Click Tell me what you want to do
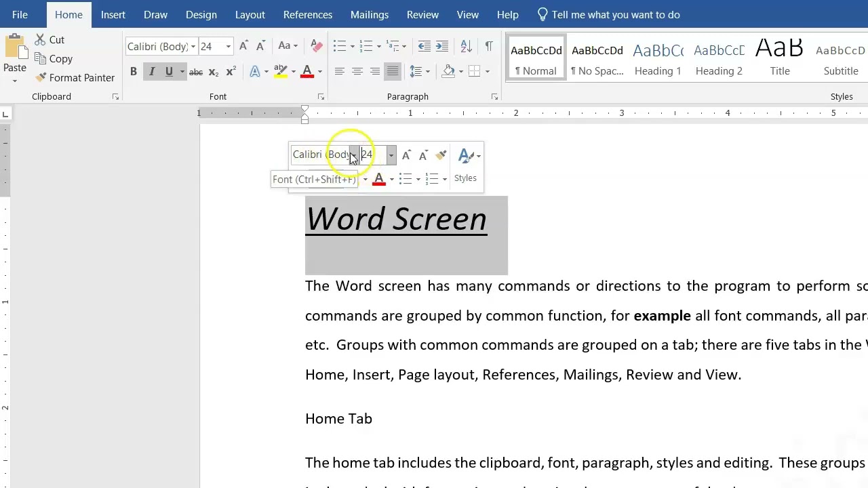This screenshot has width=868, height=488. 608,14
